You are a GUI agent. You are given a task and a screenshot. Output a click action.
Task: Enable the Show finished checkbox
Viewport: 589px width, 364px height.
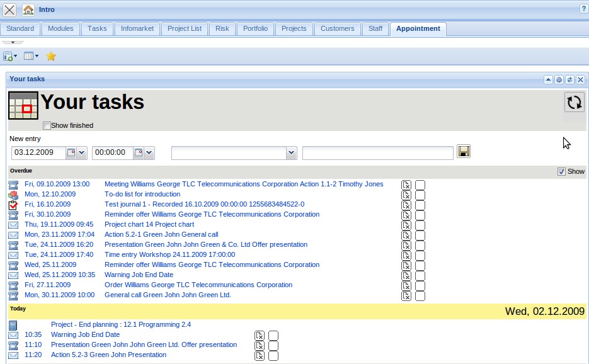click(47, 126)
